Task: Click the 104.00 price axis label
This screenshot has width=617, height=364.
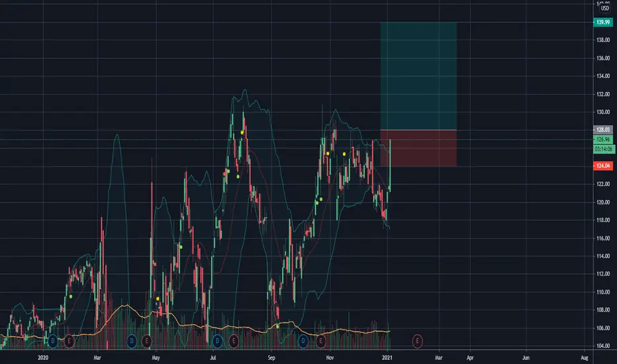Action: [x=603, y=346]
